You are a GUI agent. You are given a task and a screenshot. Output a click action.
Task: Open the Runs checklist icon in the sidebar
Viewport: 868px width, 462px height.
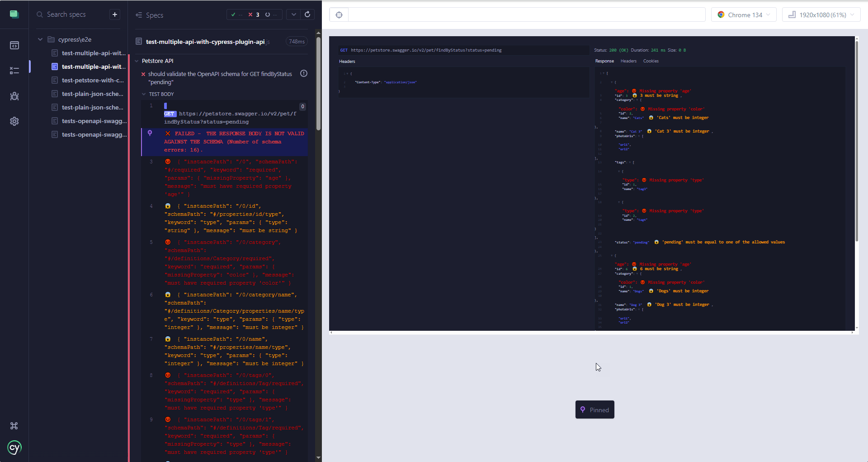(x=14, y=70)
